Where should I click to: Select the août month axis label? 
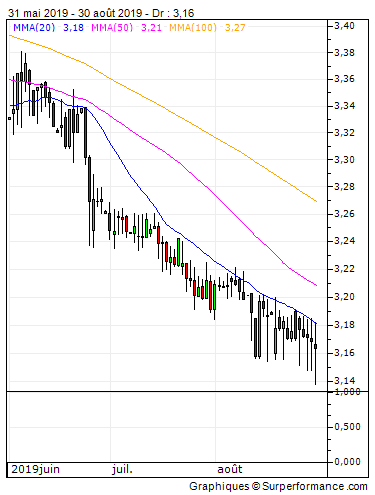pyautogui.click(x=230, y=469)
